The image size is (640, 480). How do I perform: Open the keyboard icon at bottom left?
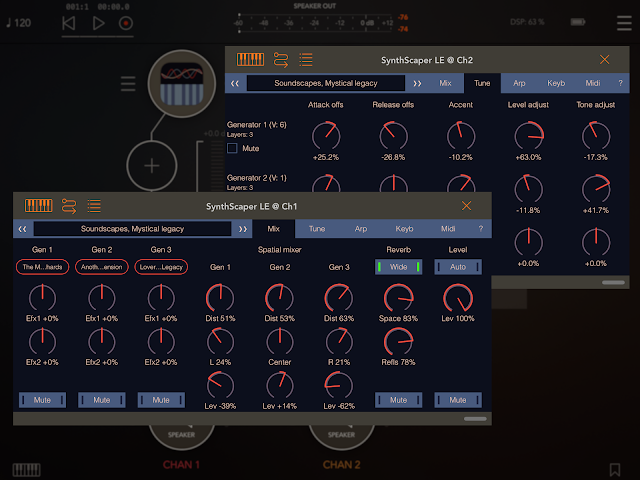tap(27, 470)
